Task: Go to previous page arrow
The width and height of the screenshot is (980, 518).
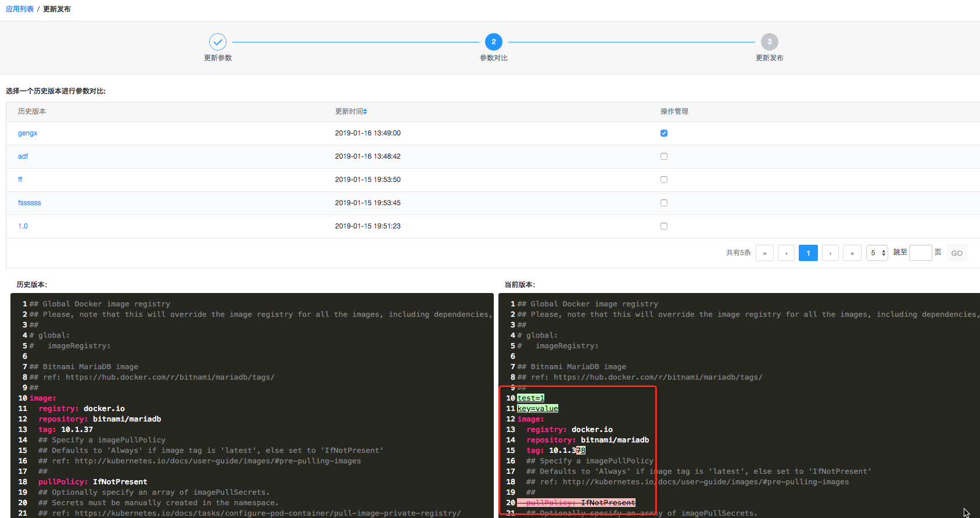Action: 786,253
